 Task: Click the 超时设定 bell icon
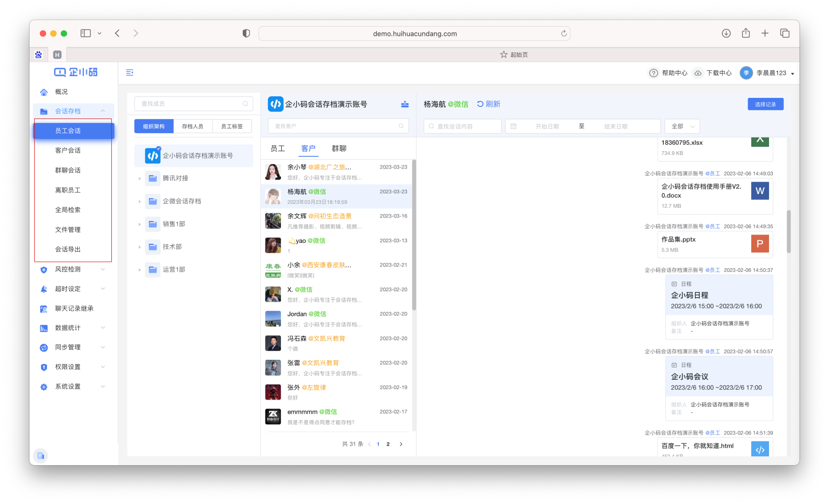pyautogui.click(x=44, y=289)
